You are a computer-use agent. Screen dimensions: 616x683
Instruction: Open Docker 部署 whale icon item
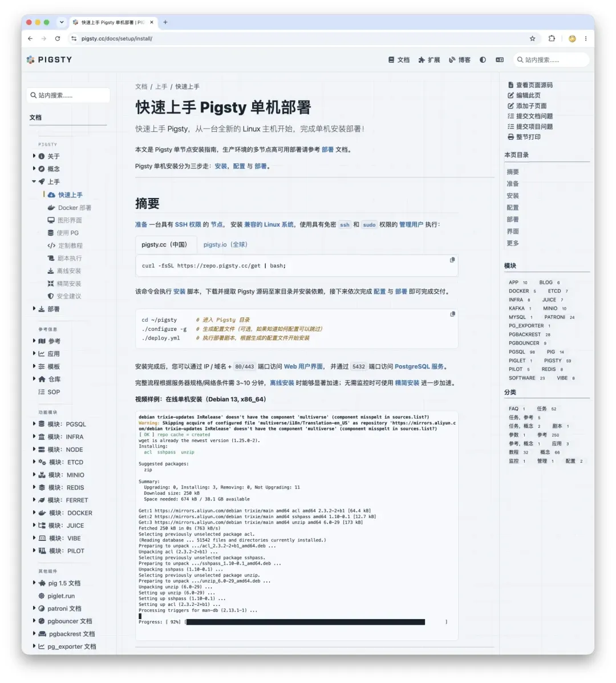point(70,208)
